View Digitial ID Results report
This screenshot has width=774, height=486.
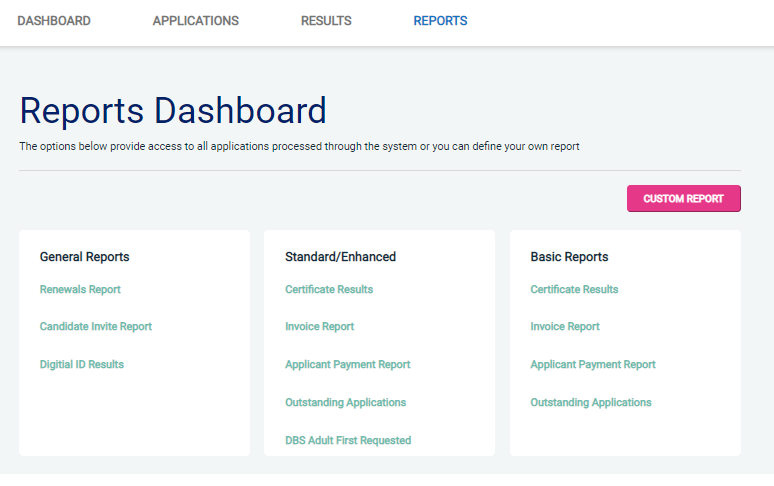click(x=82, y=365)
